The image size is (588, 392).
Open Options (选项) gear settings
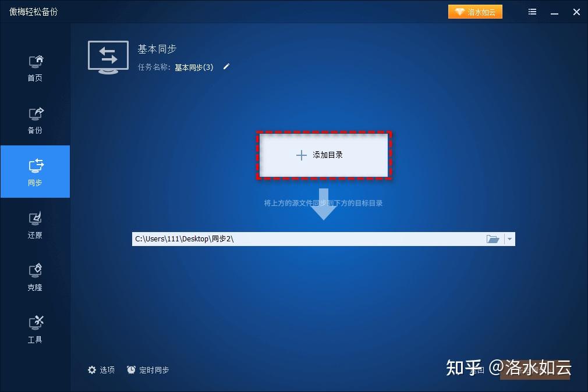point(101,370)
